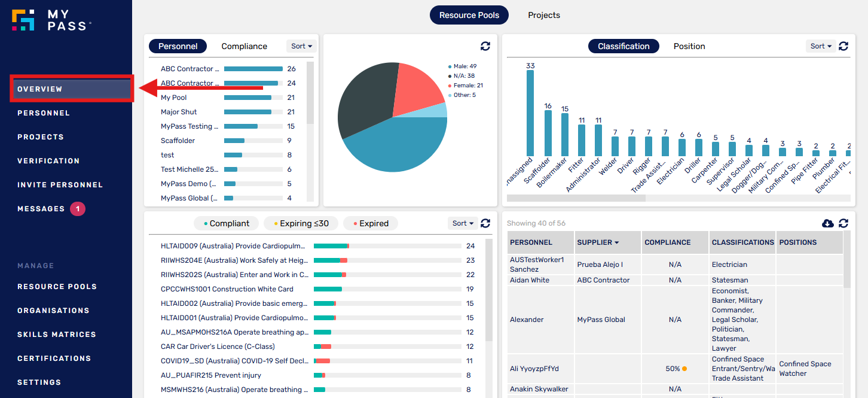Switch to Resource Pools tab
Viewport: 868px width, 398px height.
coord(469,15)
